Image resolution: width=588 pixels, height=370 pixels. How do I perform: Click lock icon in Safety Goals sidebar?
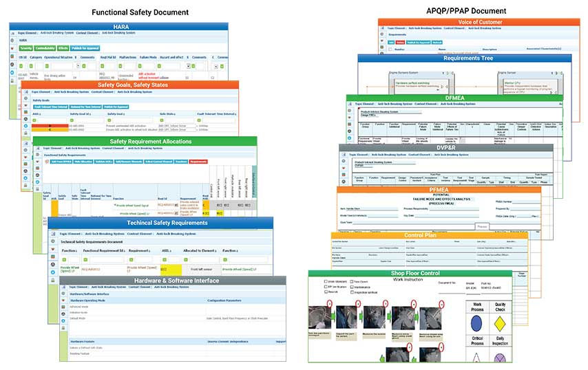pyautogui.click(x=26, y=133)
